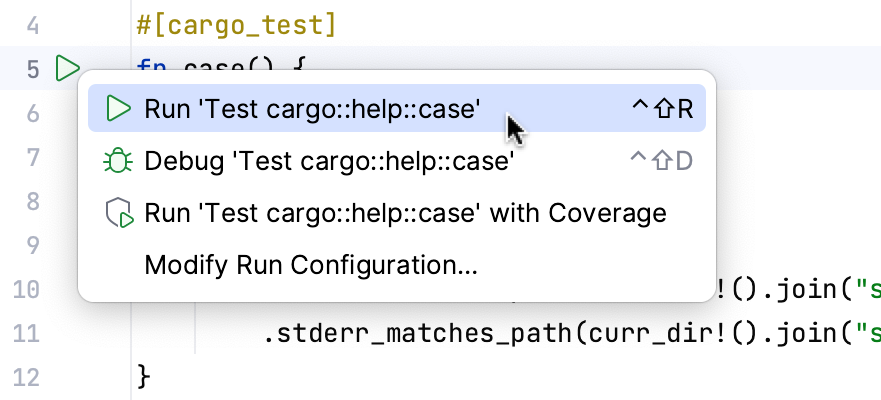Click the stderr_matches_path method call
Image resolution: width=881 pixels, height=400 pixels.
(410, 333)
